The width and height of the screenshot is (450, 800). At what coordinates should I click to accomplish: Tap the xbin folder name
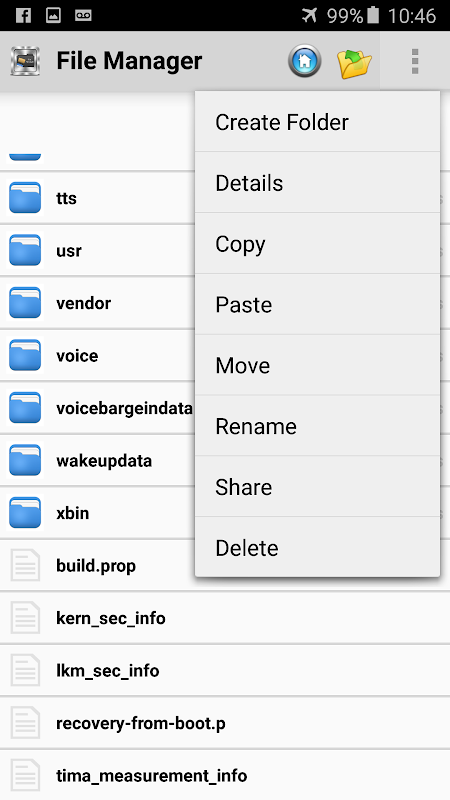coord(72,513)
